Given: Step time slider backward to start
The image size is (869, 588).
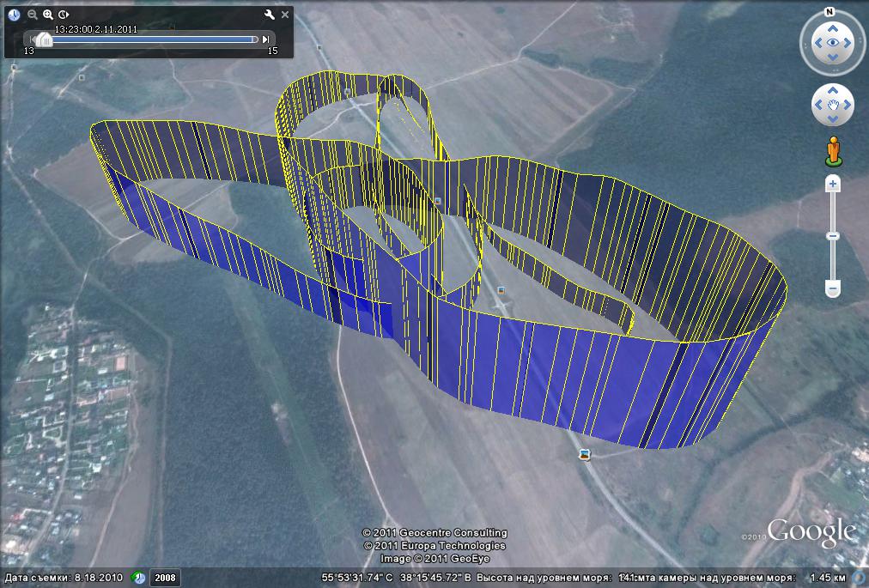Looking at the screenshot, I should point(32,39).
